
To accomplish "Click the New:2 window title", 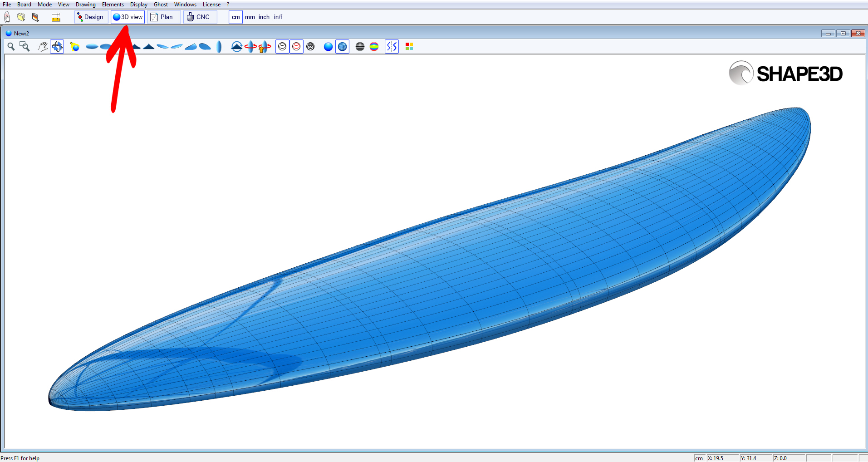I will pyautogui.click(x=21, y=34).
